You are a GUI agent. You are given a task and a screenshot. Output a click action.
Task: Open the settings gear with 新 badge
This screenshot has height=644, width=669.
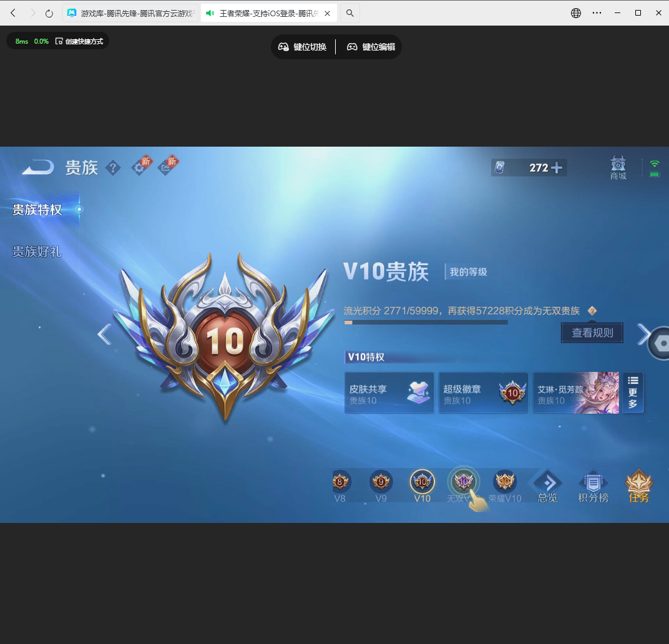140,167
